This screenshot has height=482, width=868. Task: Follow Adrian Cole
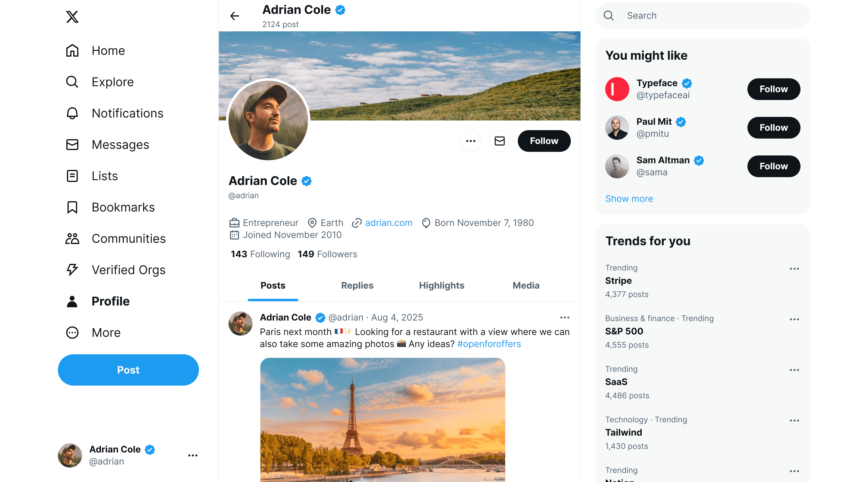coord(544,141)
